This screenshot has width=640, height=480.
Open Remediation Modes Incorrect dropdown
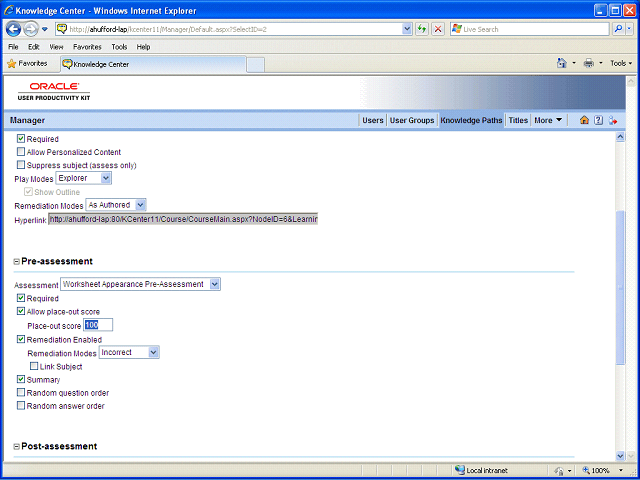(x=129, y=352)
